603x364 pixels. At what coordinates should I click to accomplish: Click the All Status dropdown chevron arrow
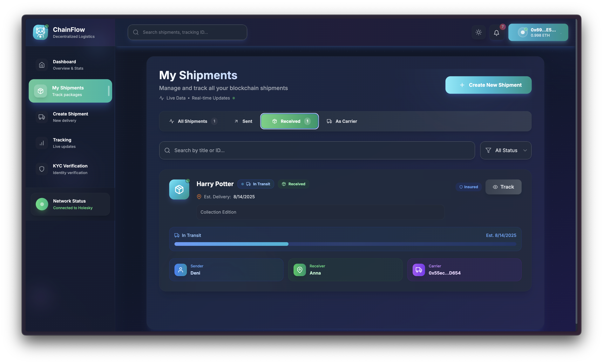(525, 150)
